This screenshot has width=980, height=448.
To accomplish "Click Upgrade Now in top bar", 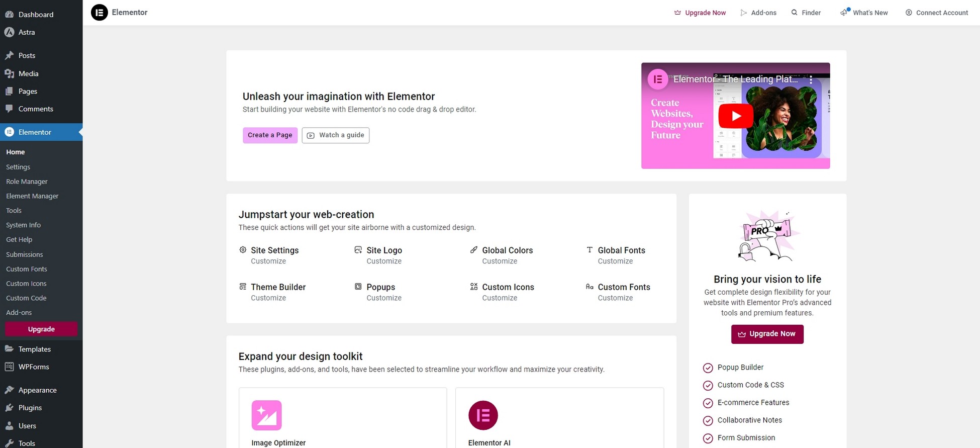I will [x=700, y=13].
